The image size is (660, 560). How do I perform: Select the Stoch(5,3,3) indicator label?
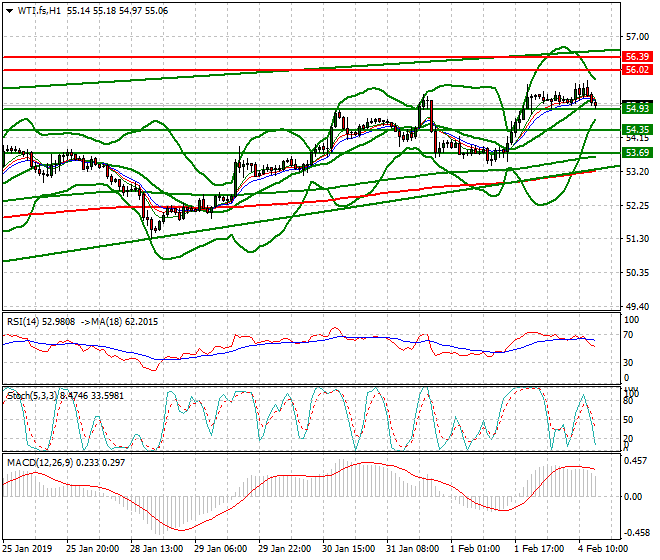click(x=32, y=396)
